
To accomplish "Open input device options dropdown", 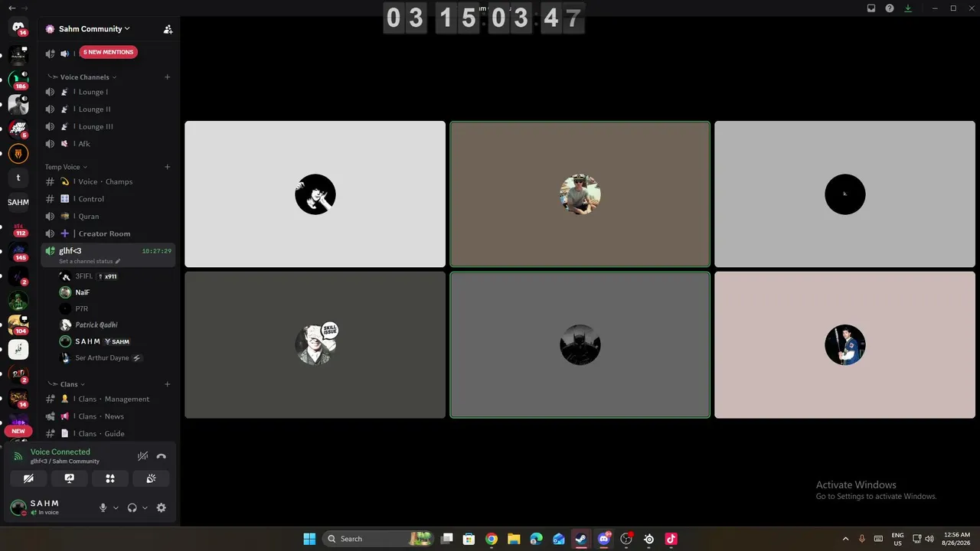I will (116, 507).
